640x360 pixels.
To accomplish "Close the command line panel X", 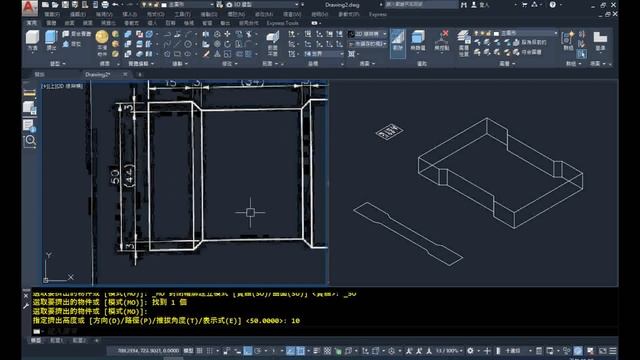I will (x=26, y=296).
